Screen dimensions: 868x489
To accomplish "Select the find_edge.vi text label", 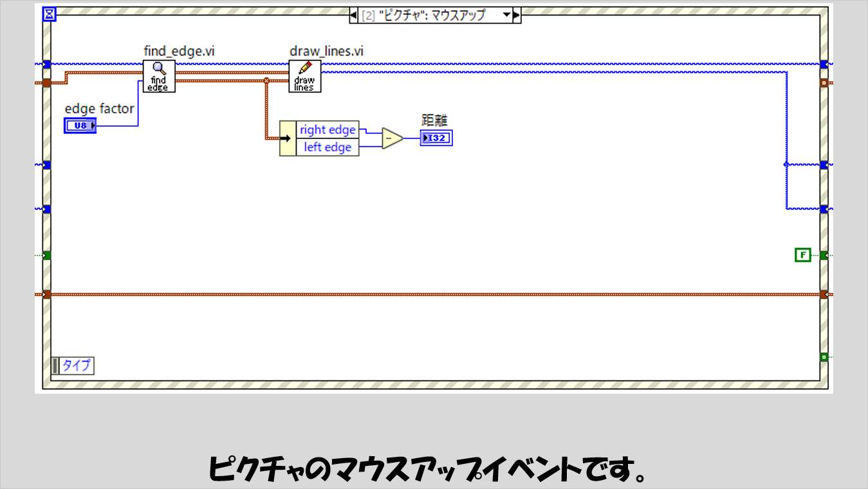I will pyautogui.click(x=179, y=51).
